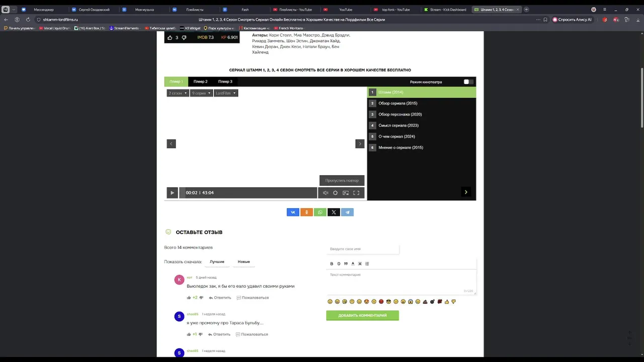Share via VK icon
Viewport: 644px width, 362px height.
coord(293,212)
